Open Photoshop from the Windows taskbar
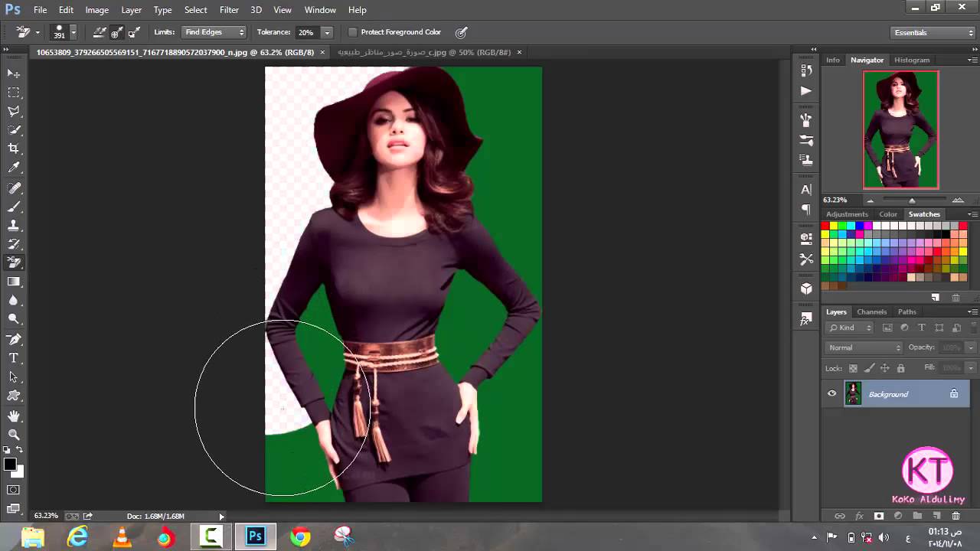 [255, 537]
